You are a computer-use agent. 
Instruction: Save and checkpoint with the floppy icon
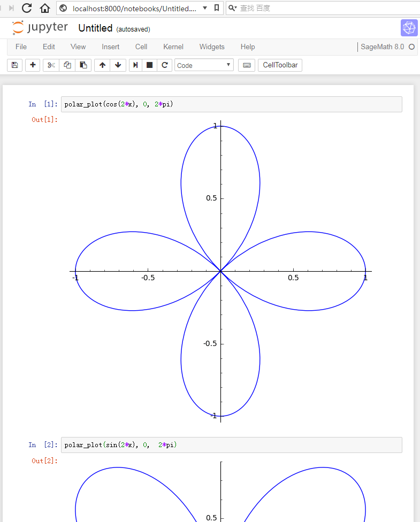click(x=14, y=65)
